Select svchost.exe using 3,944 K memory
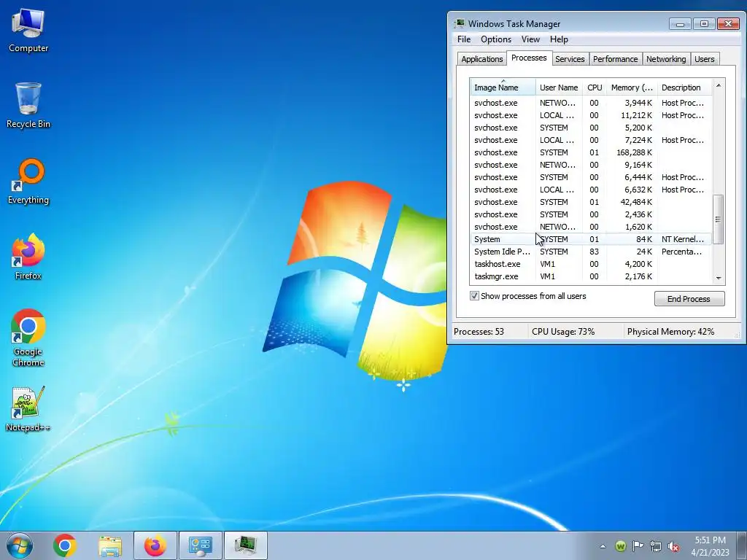 tap(591, 103)
